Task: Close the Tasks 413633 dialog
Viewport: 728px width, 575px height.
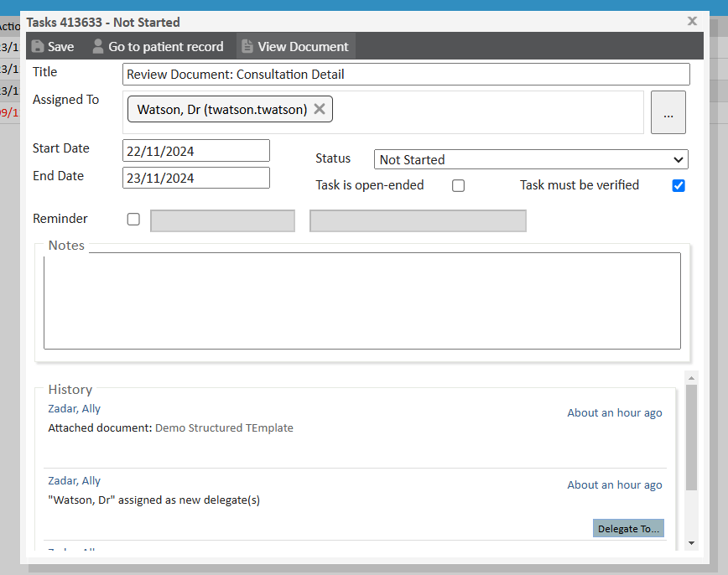Action: 692,21
